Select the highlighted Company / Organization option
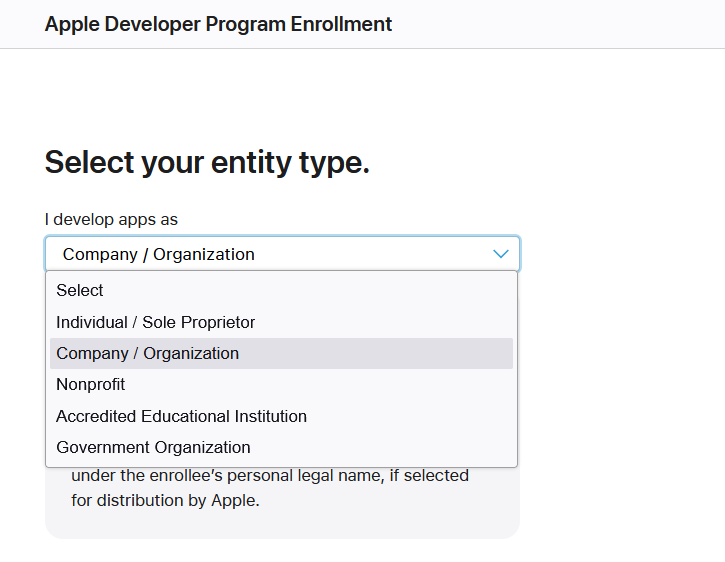This screenshot has height=562, width=725. coord(148,353)
